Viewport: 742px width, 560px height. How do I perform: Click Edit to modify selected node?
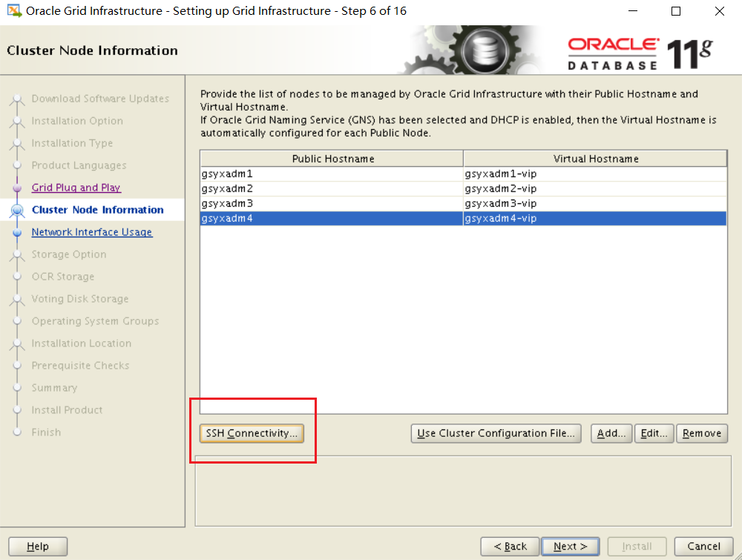coord(654,433)
